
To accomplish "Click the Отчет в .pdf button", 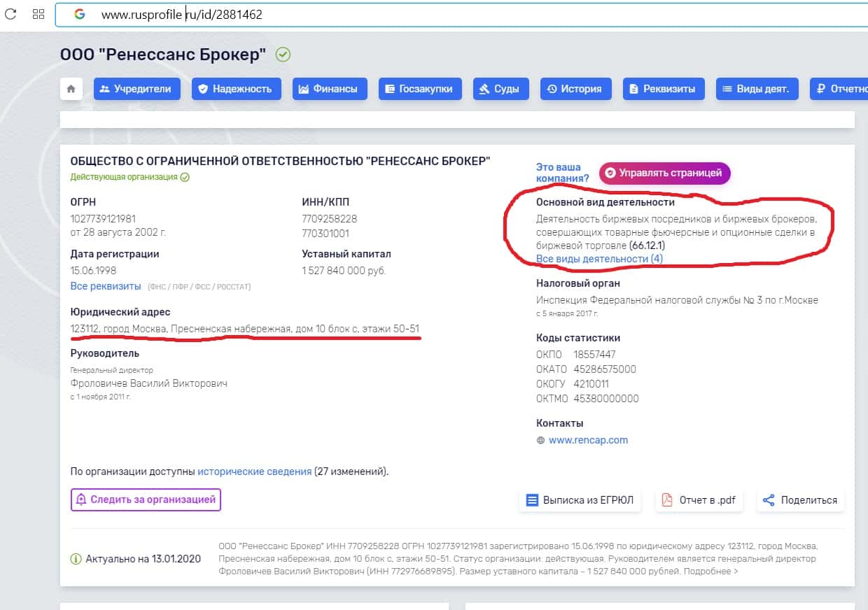I will click(699, 500).
